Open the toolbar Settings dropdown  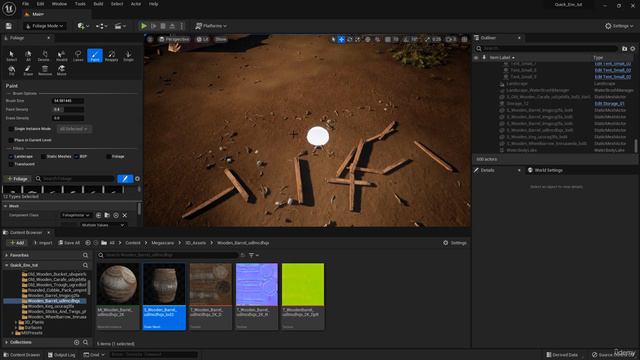[619, 26]
